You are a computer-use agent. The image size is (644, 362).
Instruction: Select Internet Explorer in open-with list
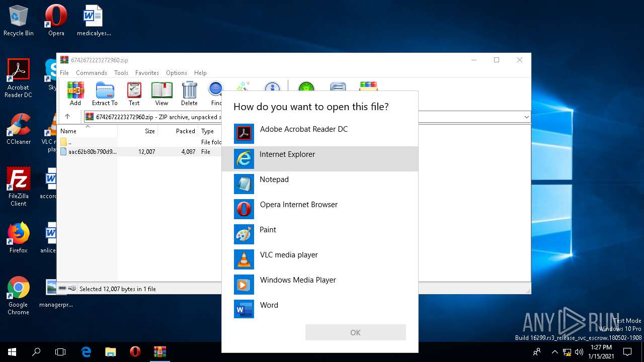[x=320, y=159]
